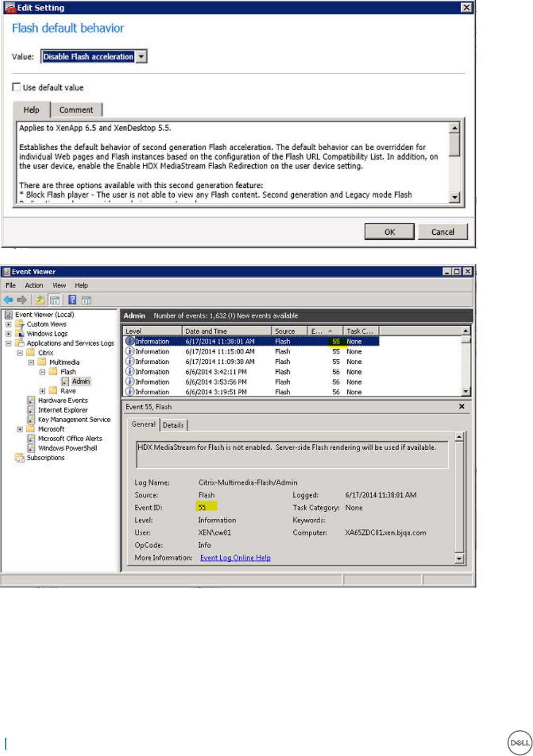Screen dimensions: 533x756
Task: Click the Event ID value 55 in details
Action: tap(202, 507)
